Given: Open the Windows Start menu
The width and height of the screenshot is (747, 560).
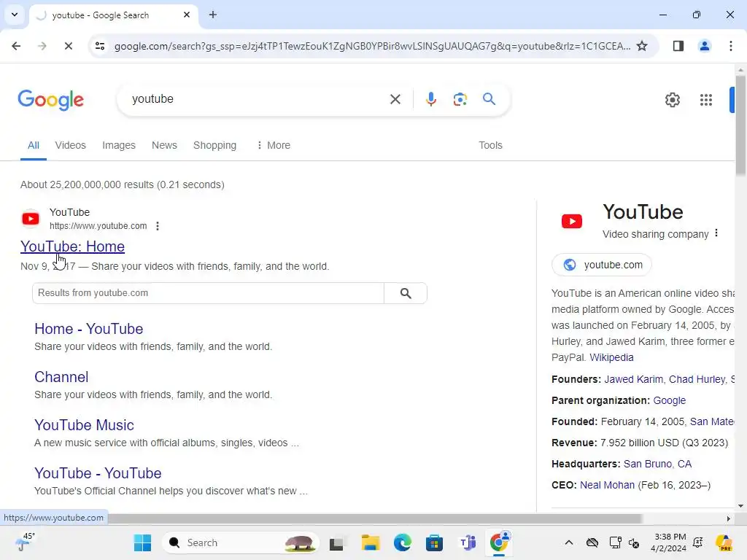Looking at the screenshot, I should coord(142,542).
